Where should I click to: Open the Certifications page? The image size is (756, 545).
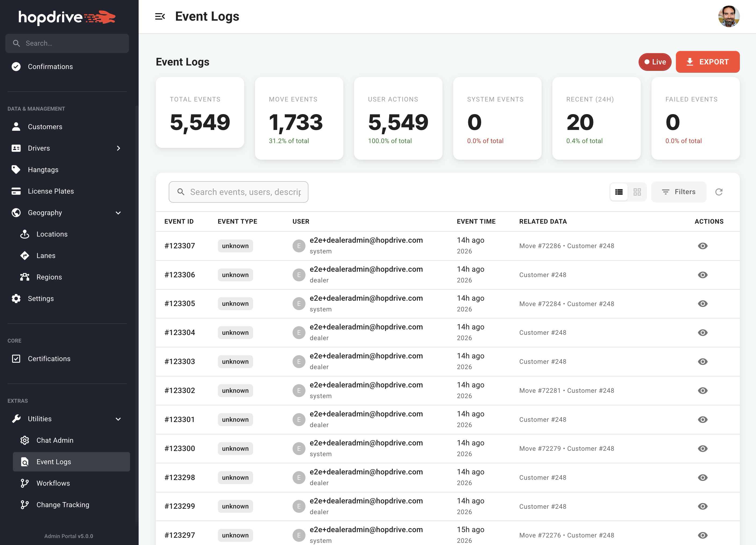click(x=49, y=359)
